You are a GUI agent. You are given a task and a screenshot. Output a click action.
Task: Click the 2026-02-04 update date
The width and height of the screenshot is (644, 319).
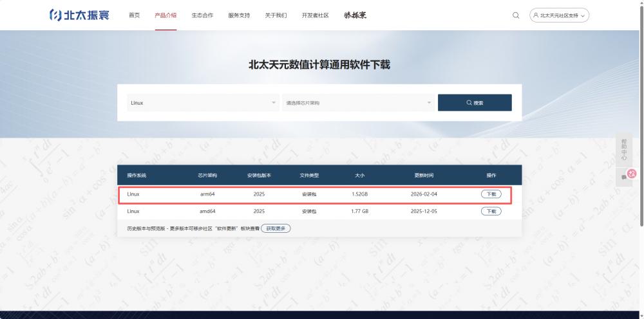(x=424, y=194)
